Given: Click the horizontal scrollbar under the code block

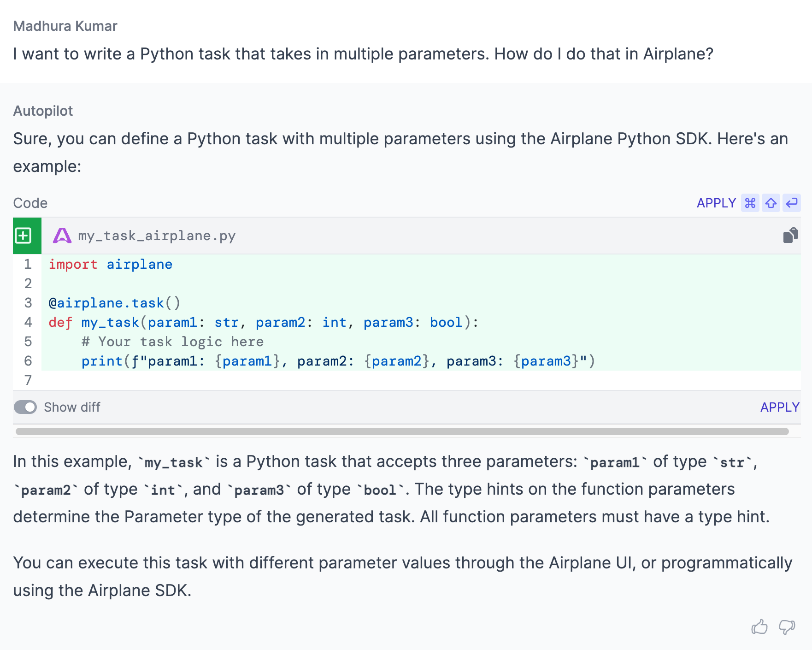Looking at the screenshot, I should [x=402, y=431].
